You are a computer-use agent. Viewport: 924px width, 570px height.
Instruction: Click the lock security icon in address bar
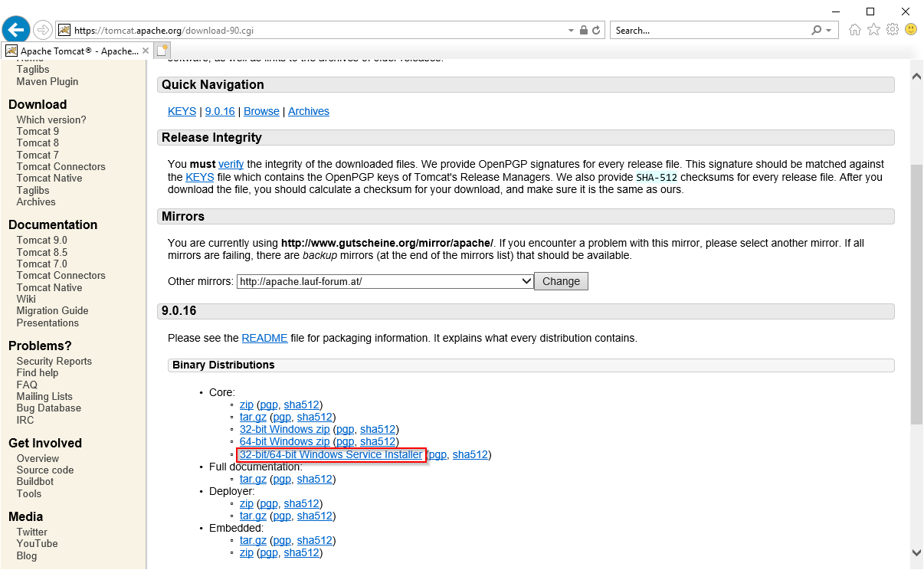584,31
